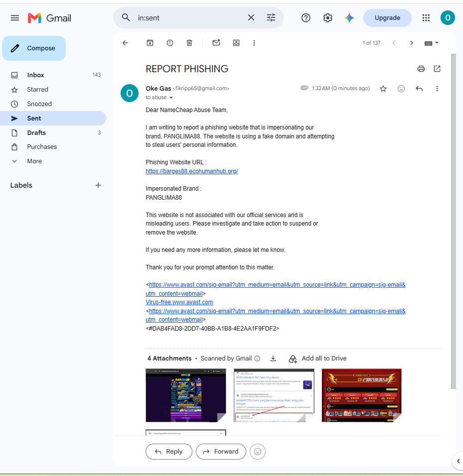Go back to the Sent list
This screenshot has width=463, height=476.
(x=125, y=43)
